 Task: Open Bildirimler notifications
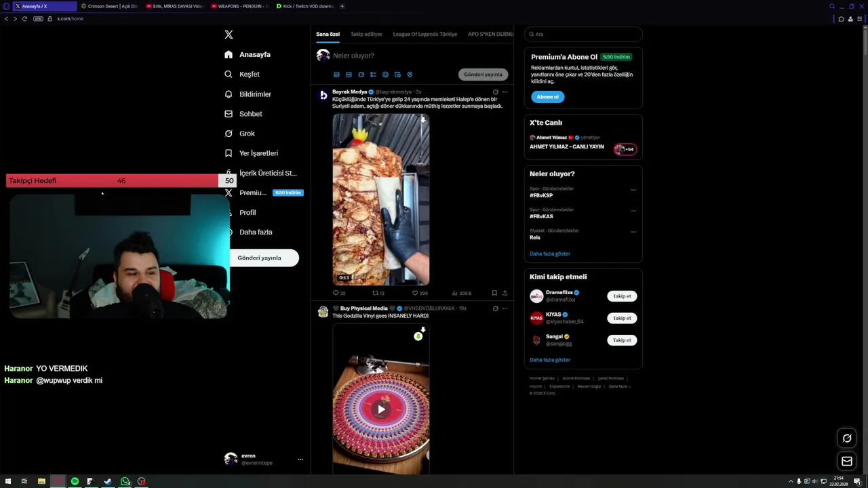click(x=248, y=94)
